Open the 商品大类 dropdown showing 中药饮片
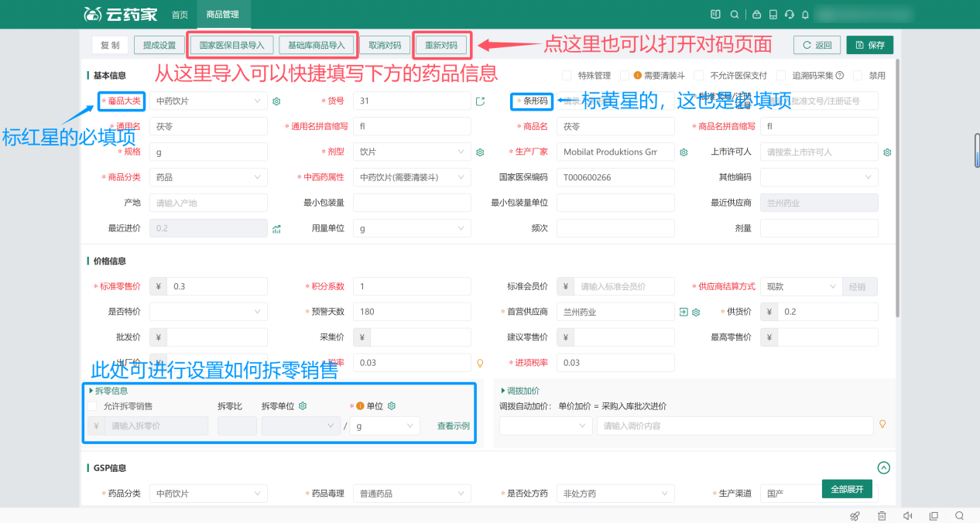The image size is (980, 523). (208, 101)
